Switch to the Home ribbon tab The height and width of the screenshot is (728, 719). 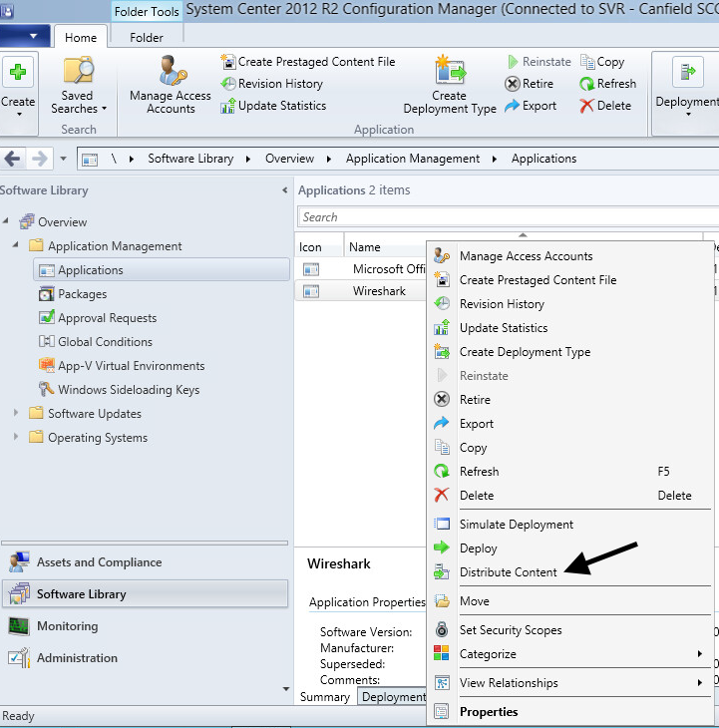[x=81, y=38]
